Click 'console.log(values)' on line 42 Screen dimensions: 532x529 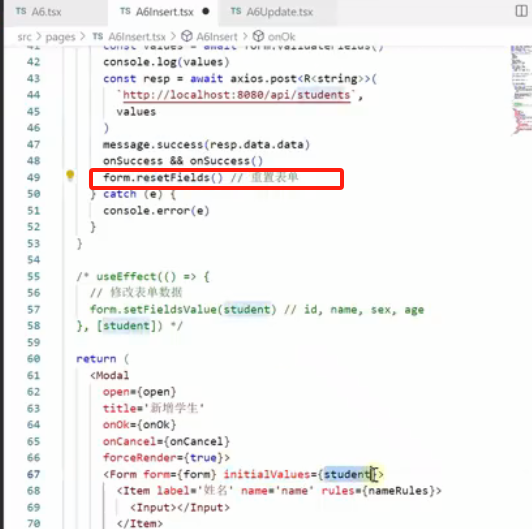point(166,62)
